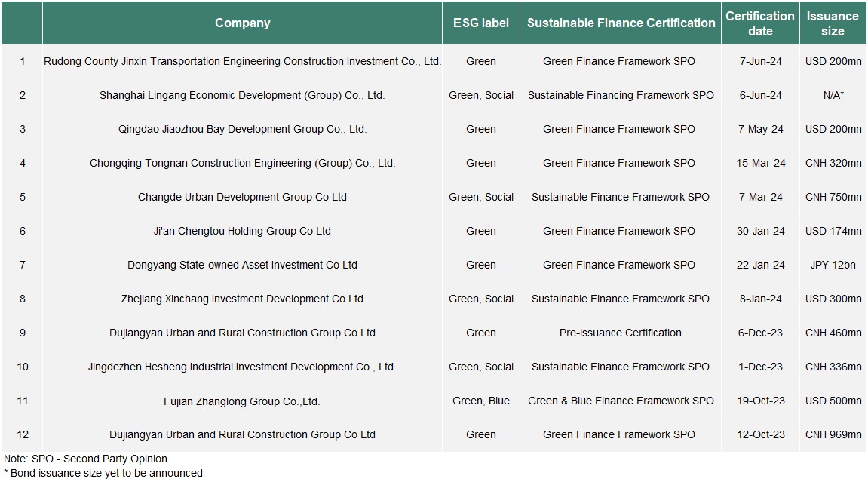The image size is (868, 482).
Task: Select the 6-Dec-23 certification date
Action: [761, 333]
